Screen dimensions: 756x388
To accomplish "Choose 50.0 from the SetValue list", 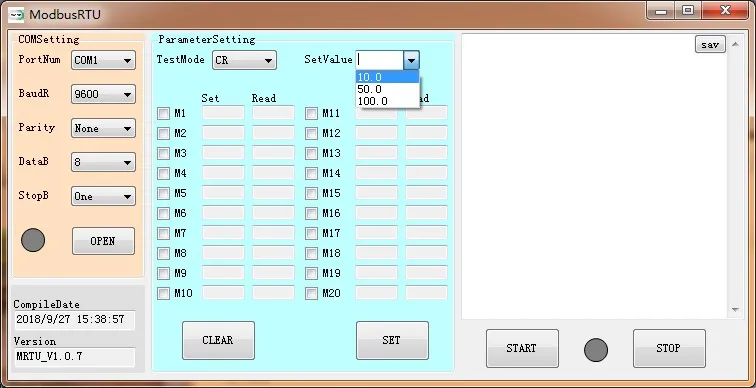I will [388, 89].
